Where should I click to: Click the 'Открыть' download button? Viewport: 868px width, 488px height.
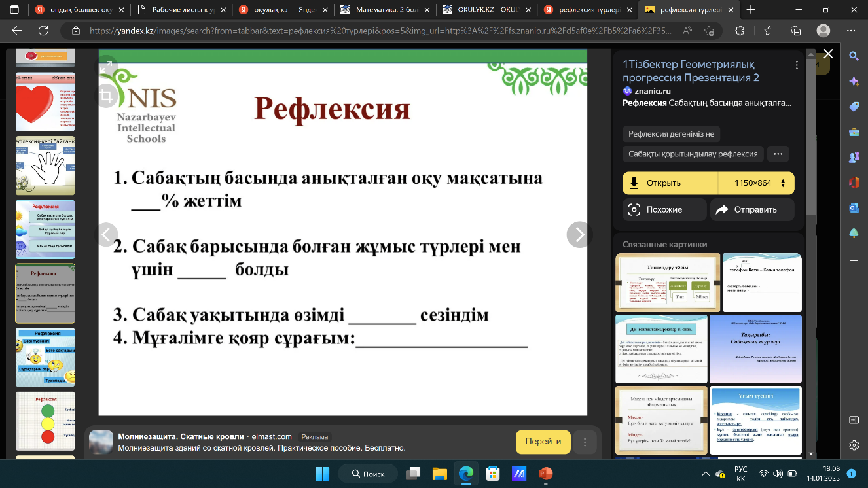[x=670, y=183]
